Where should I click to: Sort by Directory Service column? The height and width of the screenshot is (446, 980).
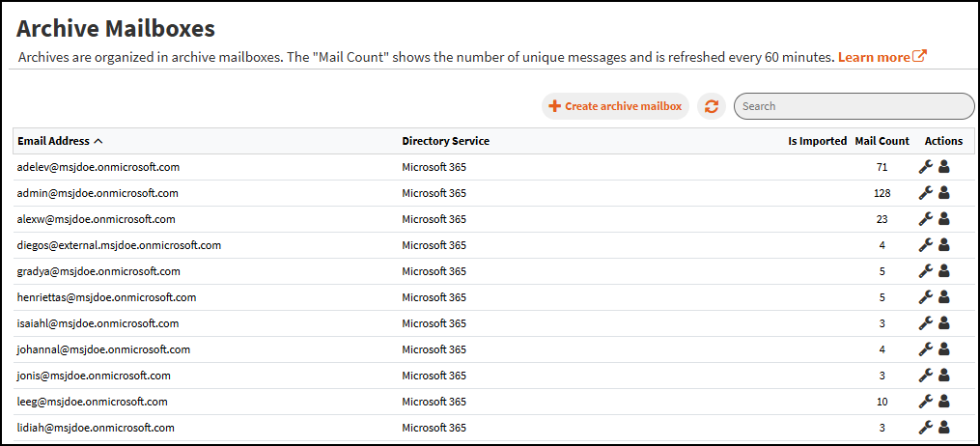click(445, 141)
